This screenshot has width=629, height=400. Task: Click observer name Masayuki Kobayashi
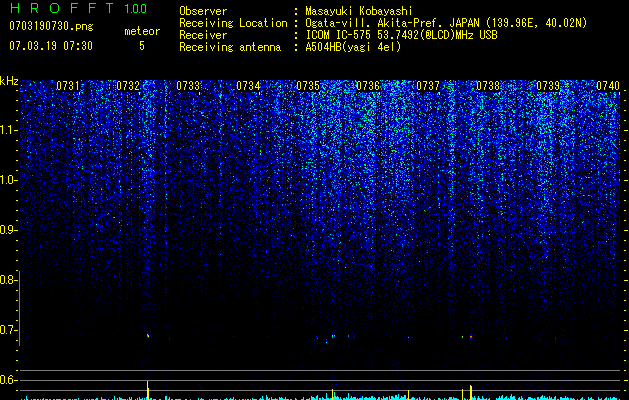point(359,11)
